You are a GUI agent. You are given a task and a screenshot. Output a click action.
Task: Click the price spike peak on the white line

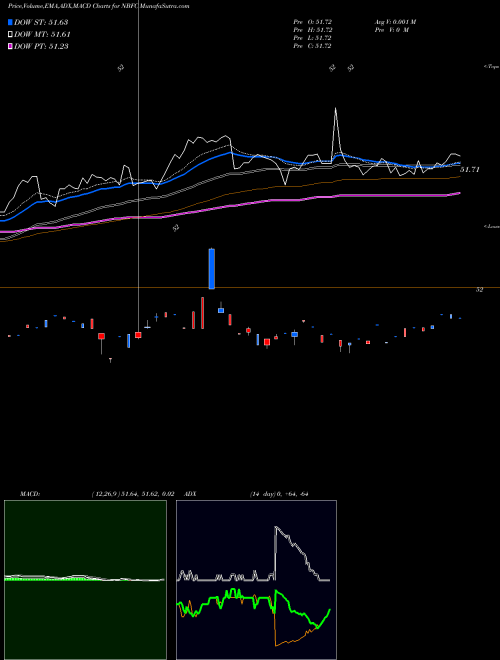tap(335, 109)
